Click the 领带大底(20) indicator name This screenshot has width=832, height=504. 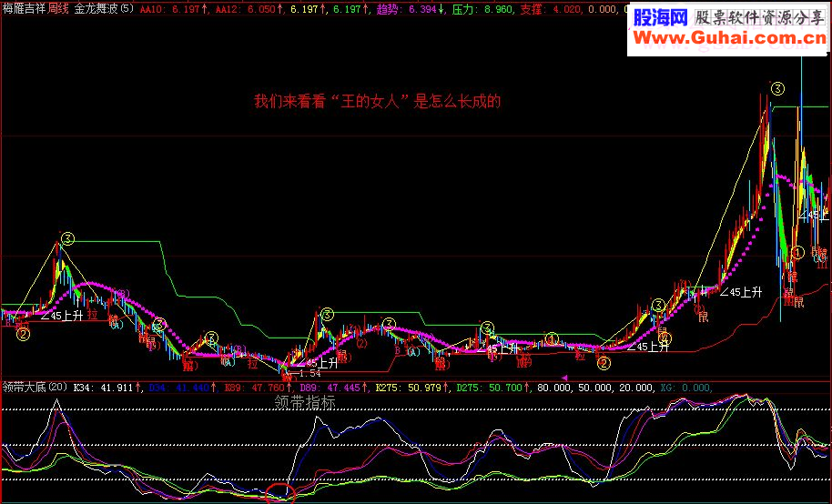(x=35, y=388)
